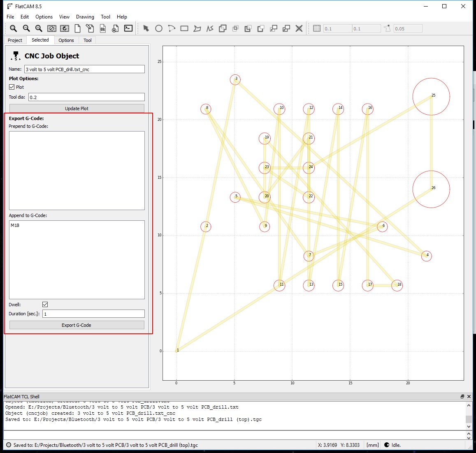The width and height of the screenshot is (476, 453).
Task: Toggle the grid snap icon
Action: point(317,28)
